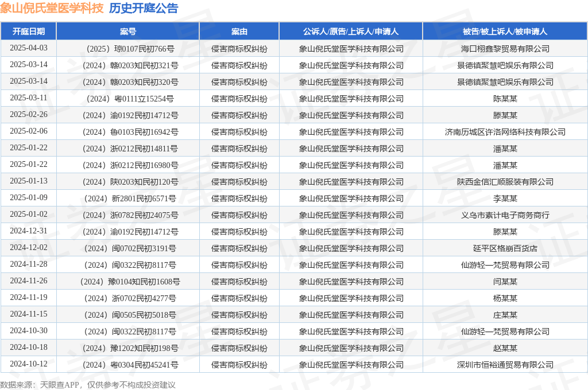Click case number (2024)新2801民初6571号
This screenshot has width=588, height=390.
click(130, 198)
